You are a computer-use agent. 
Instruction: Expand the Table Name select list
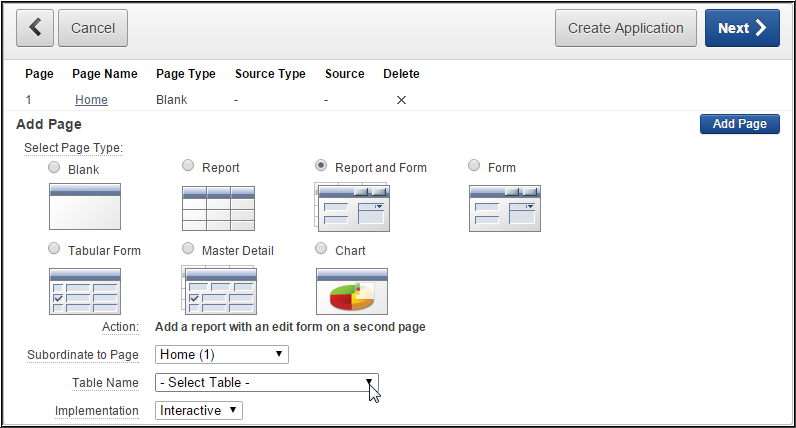(x=267, y=382)
